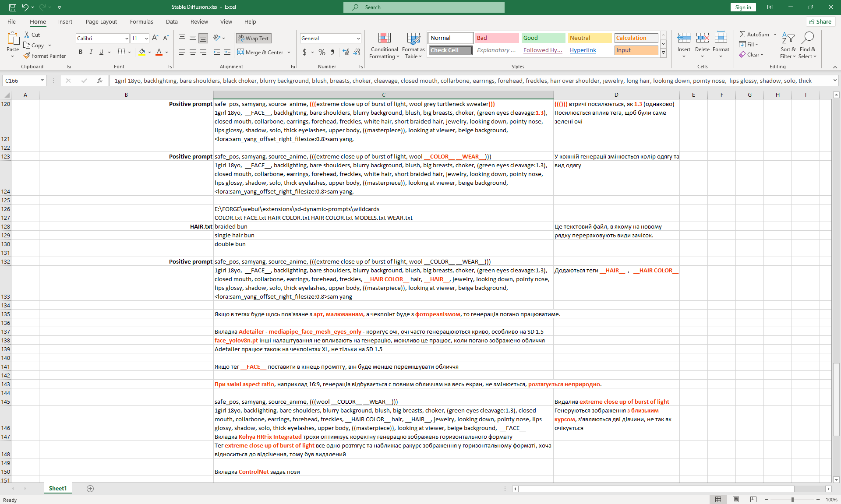Image resolution: width=841 pixels, height=504 pixels.
Task: Toggle Italic formatting
Action: tap(91, 52)
